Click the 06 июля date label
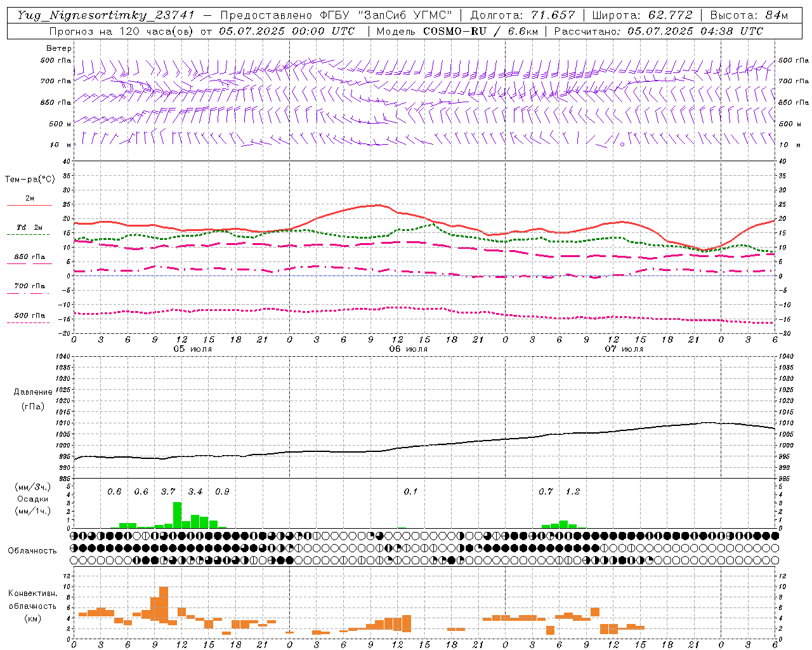This screenshot has width=812, height=650. [x=409, y=349]
